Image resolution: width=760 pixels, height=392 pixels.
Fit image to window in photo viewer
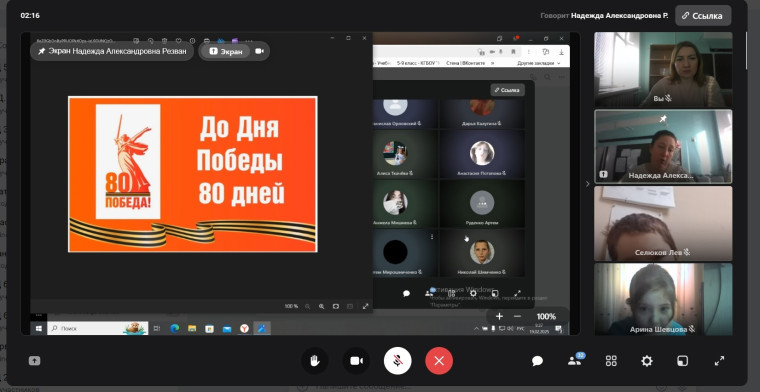point(335,306)
